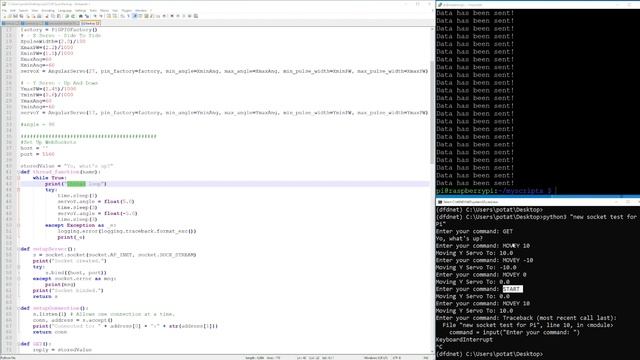Collapse the except Exception fold marker
Viewport: 640px width, 360px height.
18,225
